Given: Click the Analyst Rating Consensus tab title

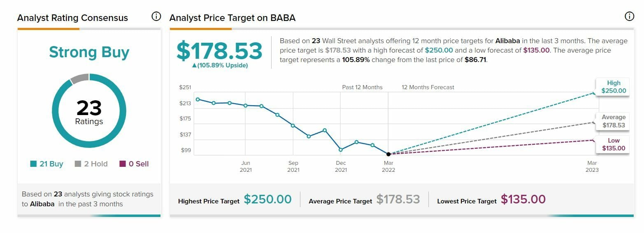Looking at the screenshot, I should click(x=72, y=18).
